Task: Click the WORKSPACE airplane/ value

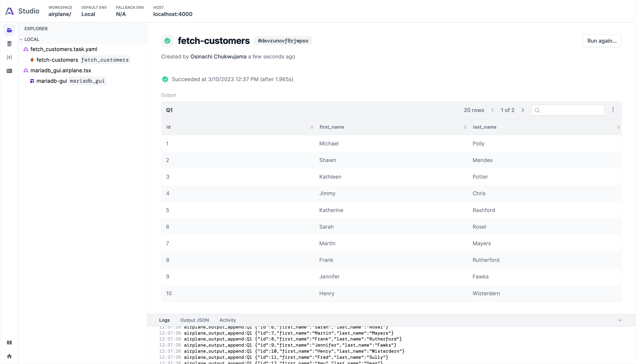Action: 60,14
